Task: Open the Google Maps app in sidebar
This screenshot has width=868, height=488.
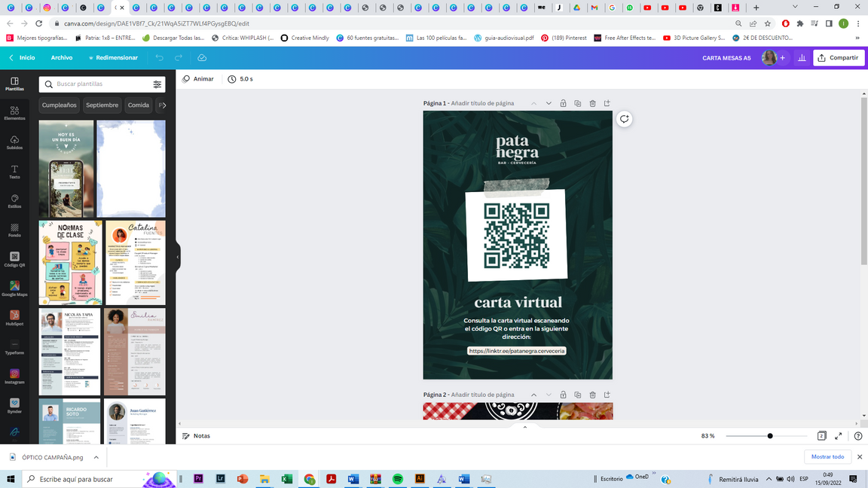Action: pos(14,289)
